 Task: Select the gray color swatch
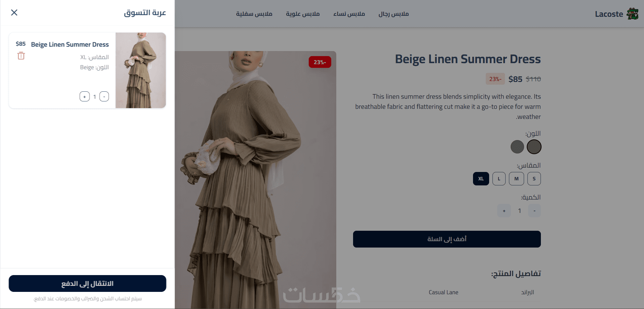click(517, 147)
